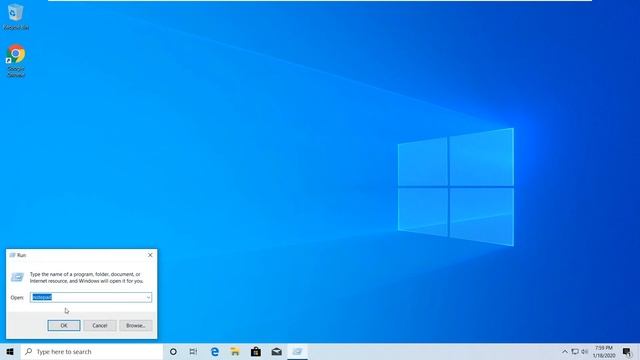Expand the Open combo box dropdown arrow
The width and height of the screenshot is (640, 360).
pyautogui.click(x=148, y=297)
